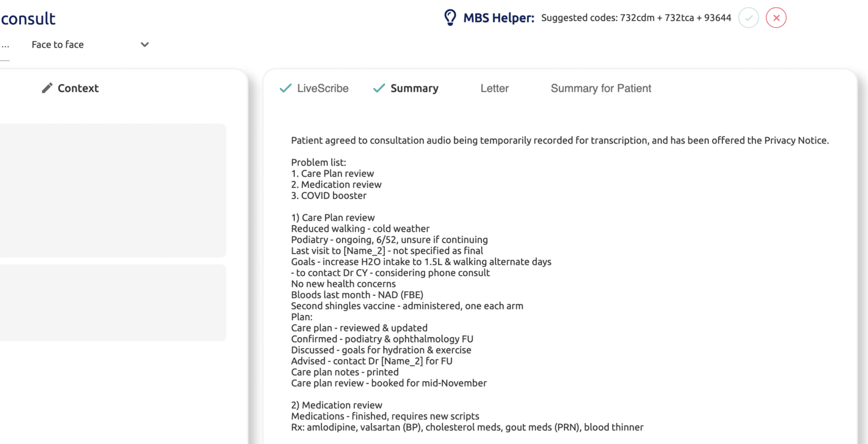Click the lower grey context text box
Viewport: 868px width, 444px height.
tap(113, 302)
